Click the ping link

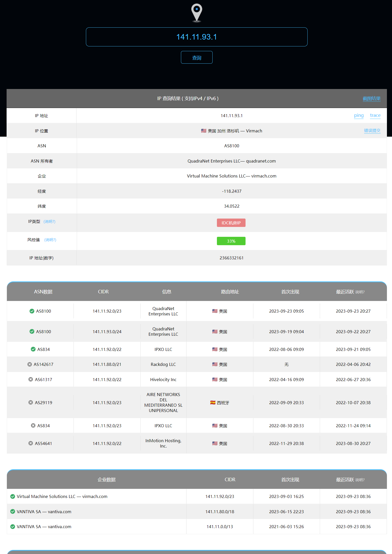[x=359, y=116]
